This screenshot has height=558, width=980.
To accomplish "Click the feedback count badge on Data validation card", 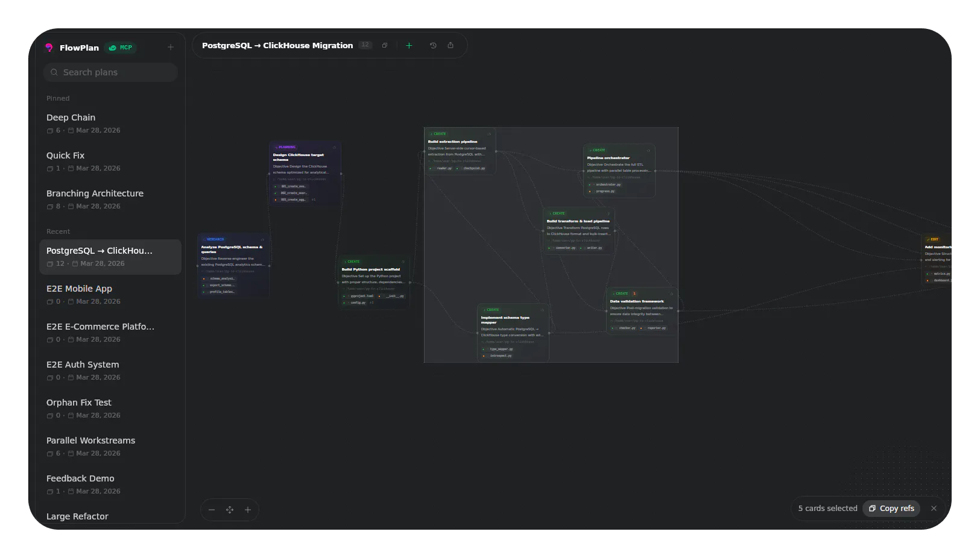I will point(634,293).
